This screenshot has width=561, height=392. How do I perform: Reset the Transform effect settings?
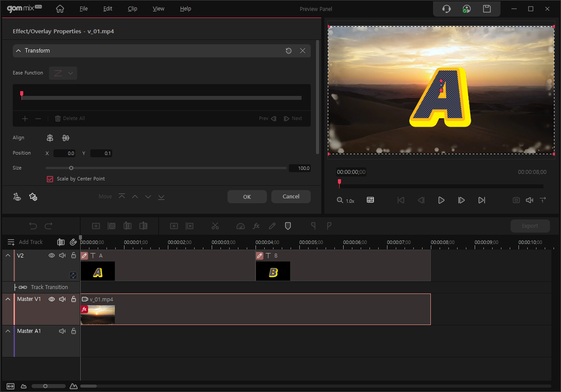click(288, 51)
